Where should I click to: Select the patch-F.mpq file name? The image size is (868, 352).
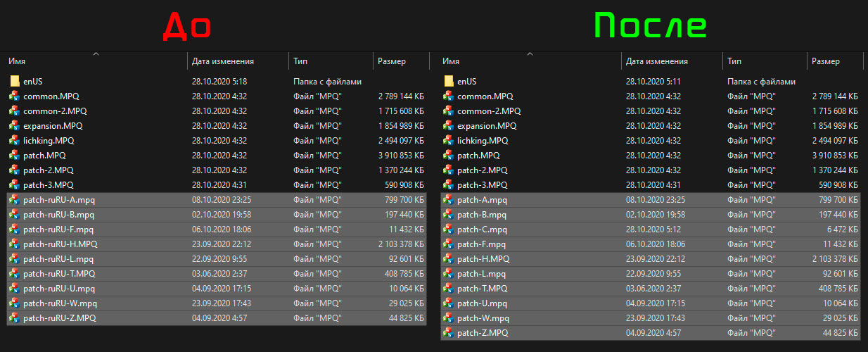481,244
